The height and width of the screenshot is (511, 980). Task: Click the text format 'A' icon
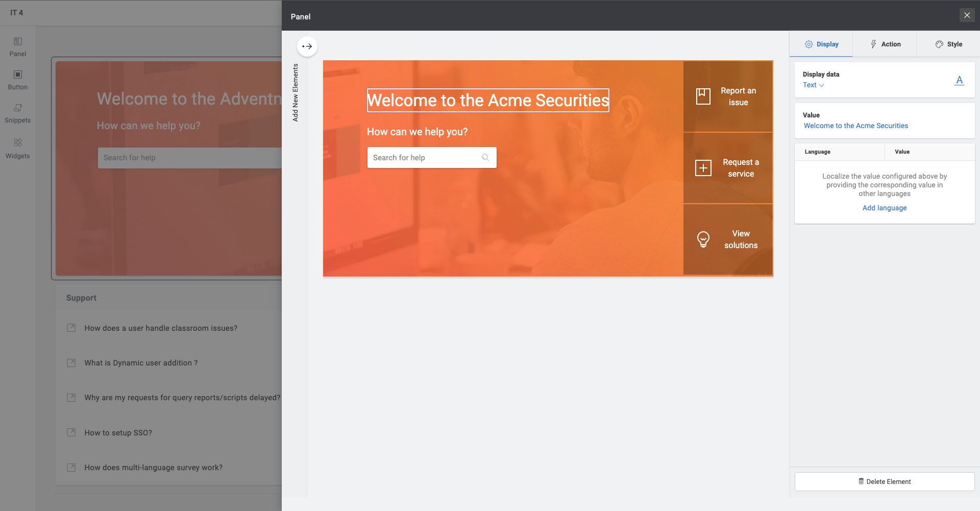click(959, 80)
